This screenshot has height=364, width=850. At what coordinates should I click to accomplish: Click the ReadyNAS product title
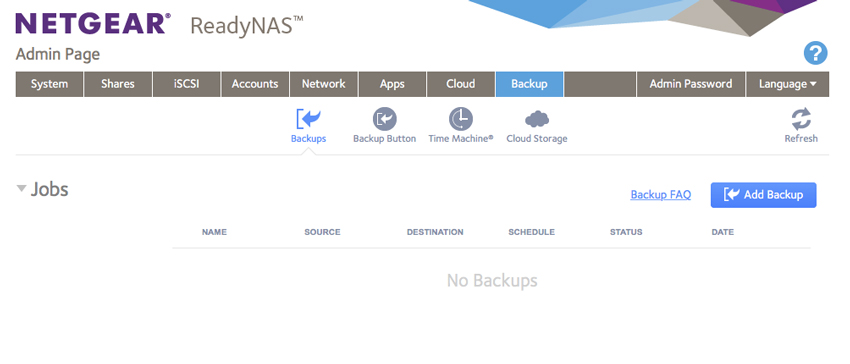click(x=247, y=26)
